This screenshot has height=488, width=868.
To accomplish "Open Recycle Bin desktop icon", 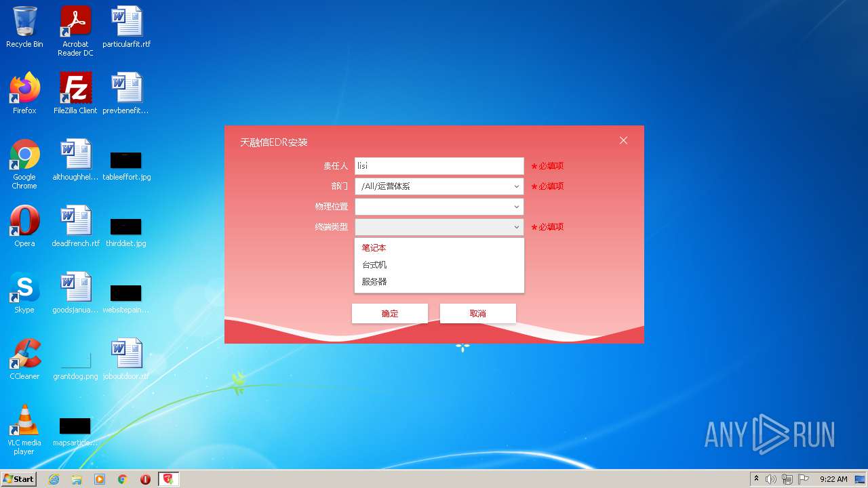I will point(24,27).
